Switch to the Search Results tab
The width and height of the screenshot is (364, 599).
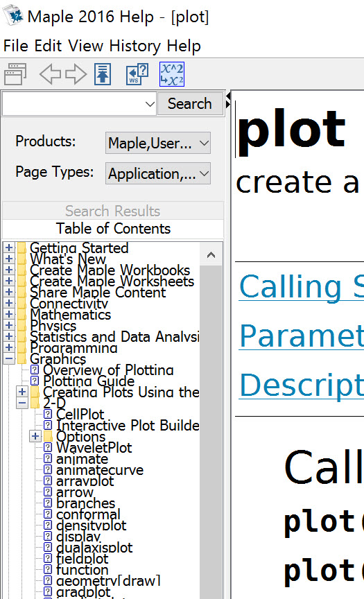(113, 211)
